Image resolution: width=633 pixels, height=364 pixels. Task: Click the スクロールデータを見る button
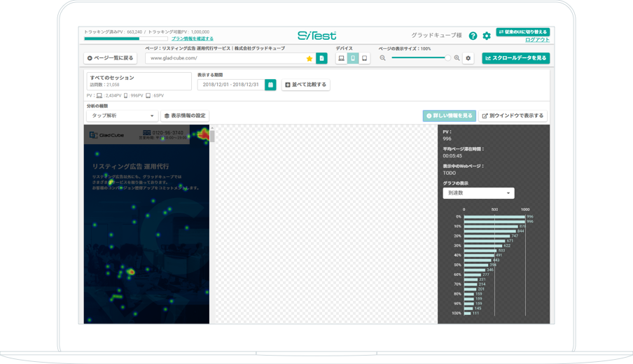coord(515,58)
